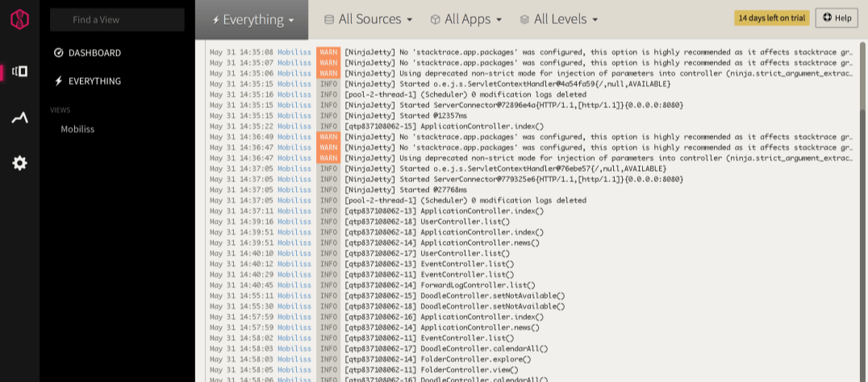Open the graph chart sidebar icon
The width and height of the screenshot is (868, 382).
(x=20, y=117)
